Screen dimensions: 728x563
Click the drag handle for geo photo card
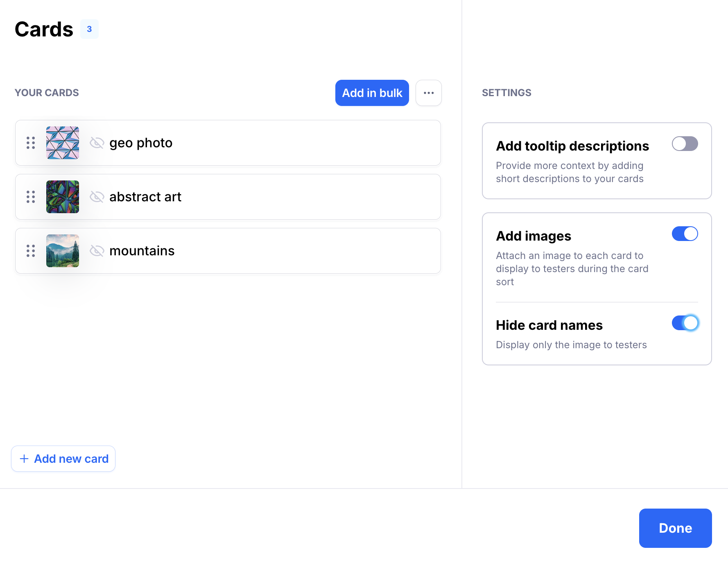click(x=31, y=143)
